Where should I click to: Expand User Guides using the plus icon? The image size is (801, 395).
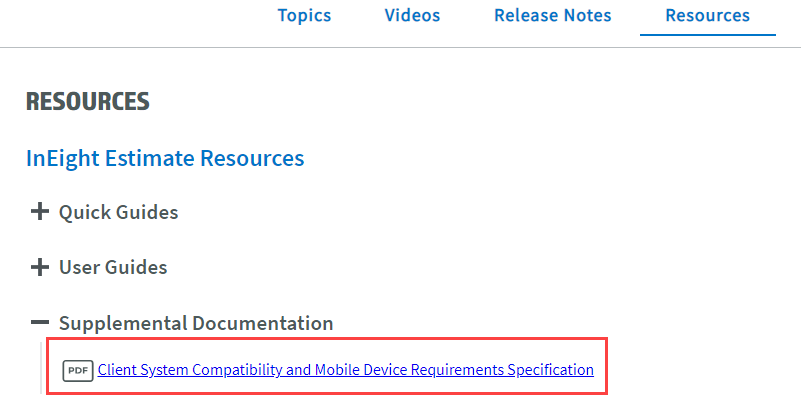click(39, 267)
